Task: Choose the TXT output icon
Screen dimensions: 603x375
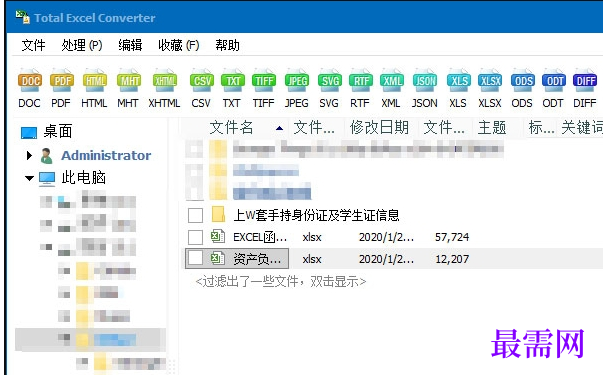Action: click(x=232, y=81)
